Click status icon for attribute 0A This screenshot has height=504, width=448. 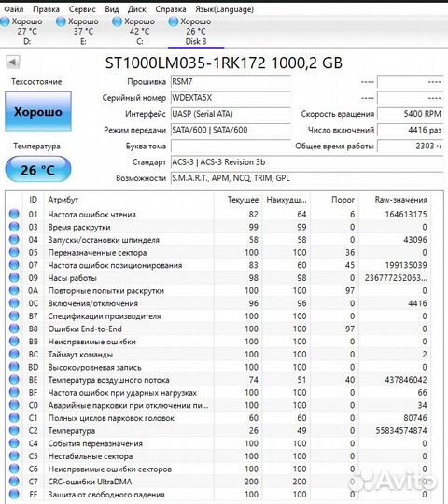14,290
